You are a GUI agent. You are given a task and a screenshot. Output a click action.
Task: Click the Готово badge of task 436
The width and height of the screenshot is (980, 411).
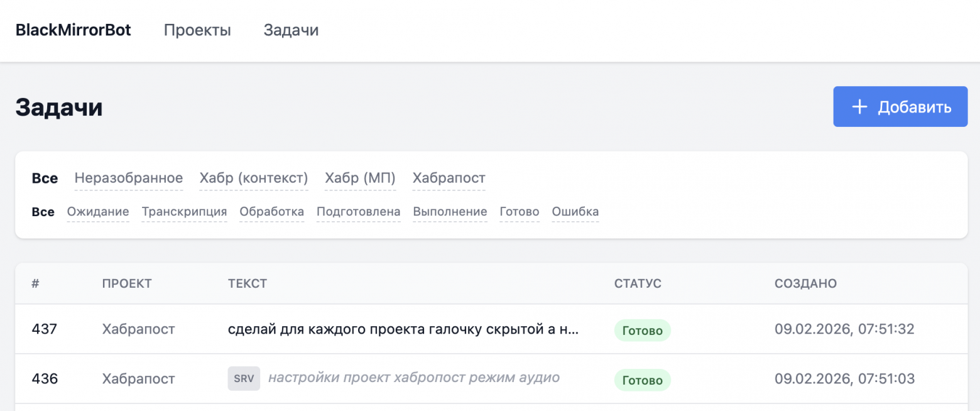pos(642,380)
